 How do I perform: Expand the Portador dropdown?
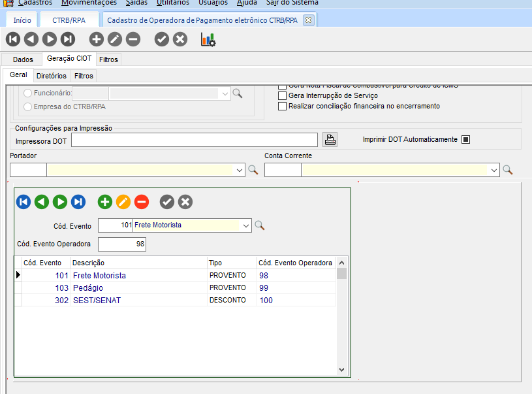239,170
